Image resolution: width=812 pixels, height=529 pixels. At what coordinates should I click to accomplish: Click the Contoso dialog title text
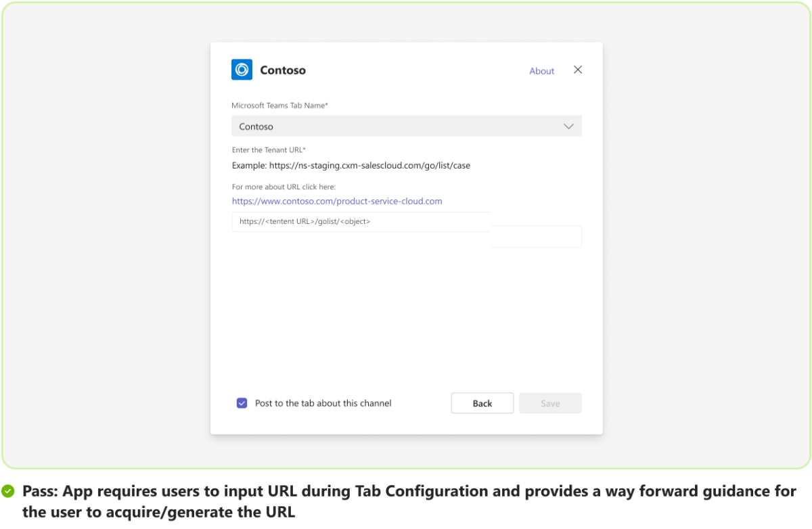[x=283, y=70]
